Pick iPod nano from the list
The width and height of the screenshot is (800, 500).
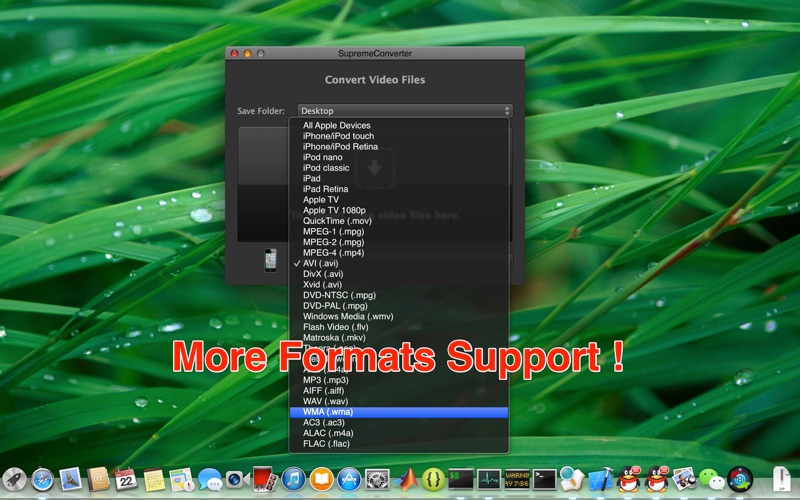(x=399, y=157)
